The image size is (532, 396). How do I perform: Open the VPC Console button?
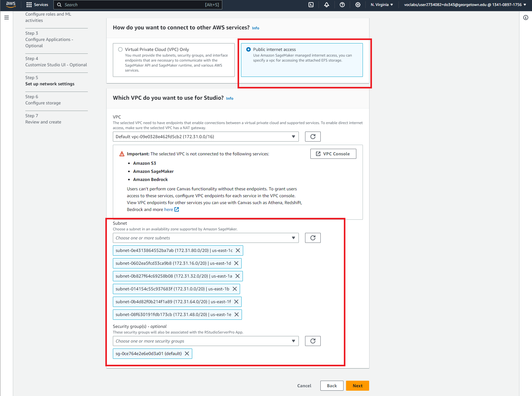tap(333, 154)
